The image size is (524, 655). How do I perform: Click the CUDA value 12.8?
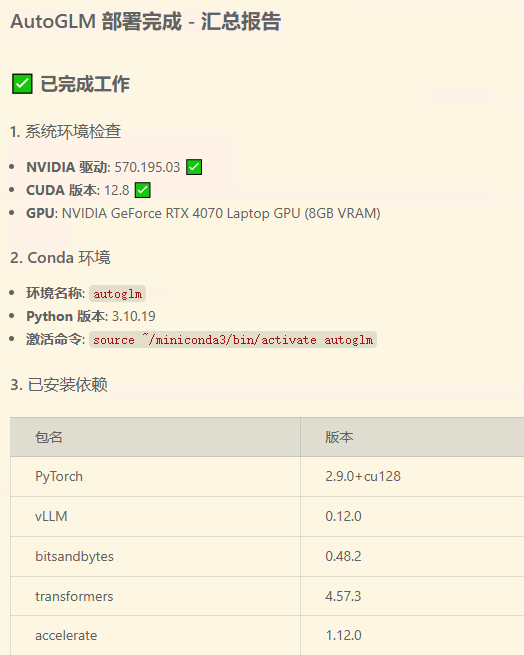coord(117,190)
